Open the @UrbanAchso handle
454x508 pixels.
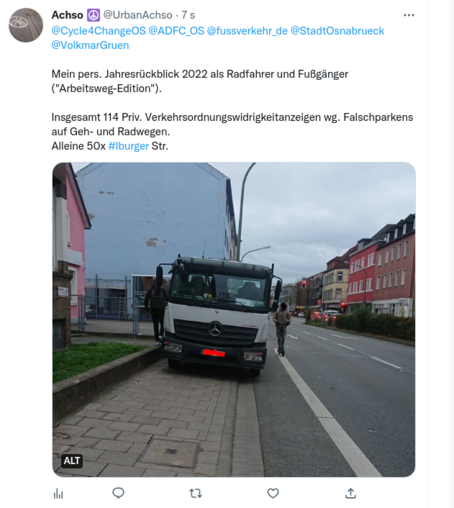[138, 15]
